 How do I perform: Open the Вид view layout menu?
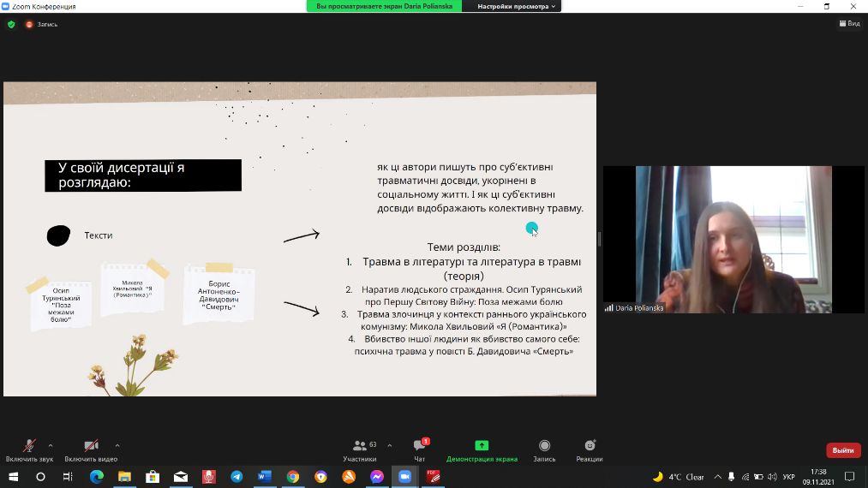coord(849,24)
